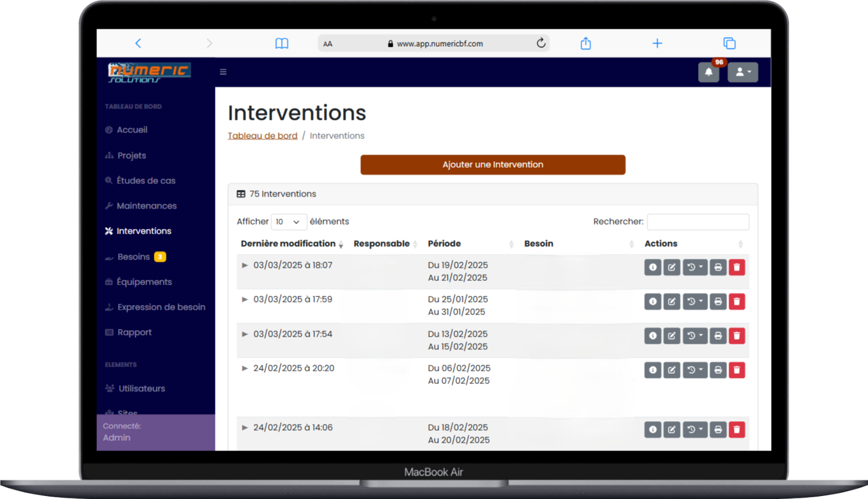Sort by Dernière modification column
The image size is (868, 499).
(288, 244)
